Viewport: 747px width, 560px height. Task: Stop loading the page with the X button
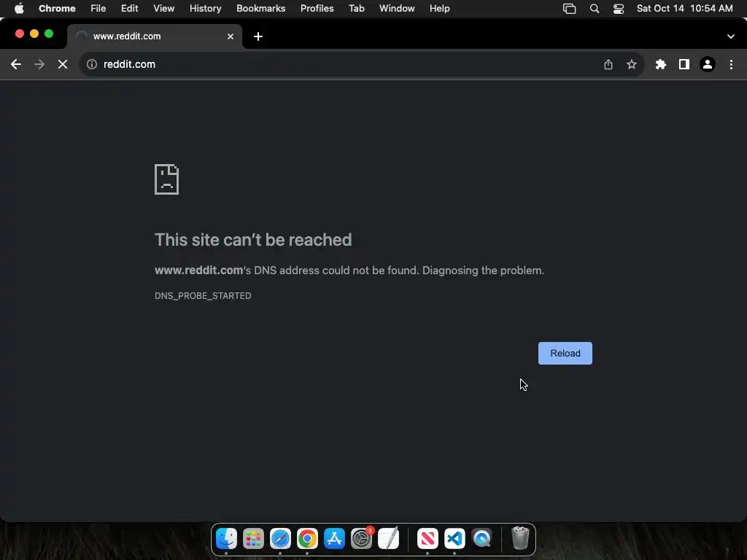(63, 64)
